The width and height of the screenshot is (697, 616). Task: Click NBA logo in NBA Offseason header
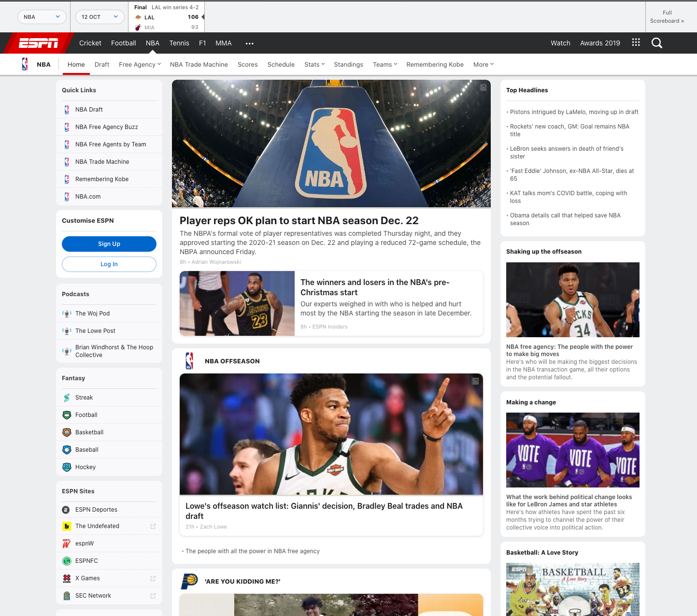pos(189,361)
